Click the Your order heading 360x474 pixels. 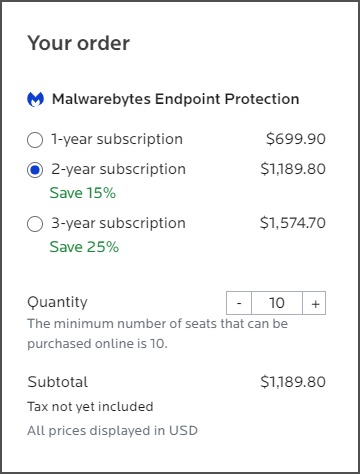pos(79,43)
